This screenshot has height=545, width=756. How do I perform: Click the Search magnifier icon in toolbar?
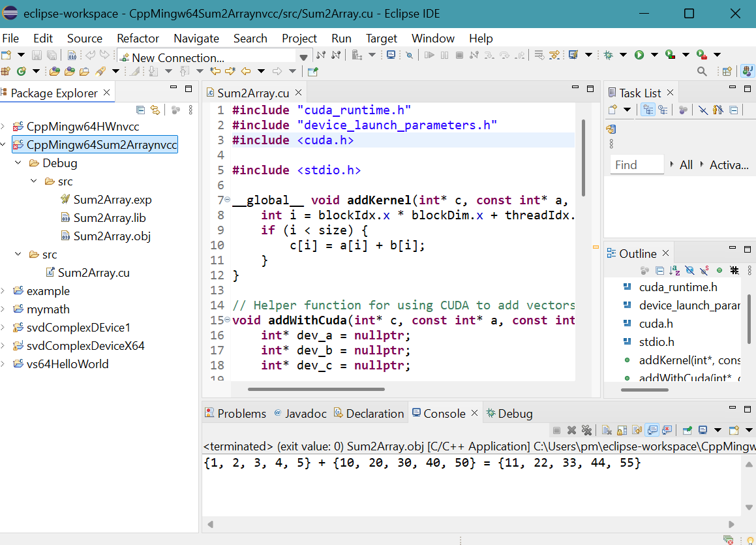pos(702,71)
